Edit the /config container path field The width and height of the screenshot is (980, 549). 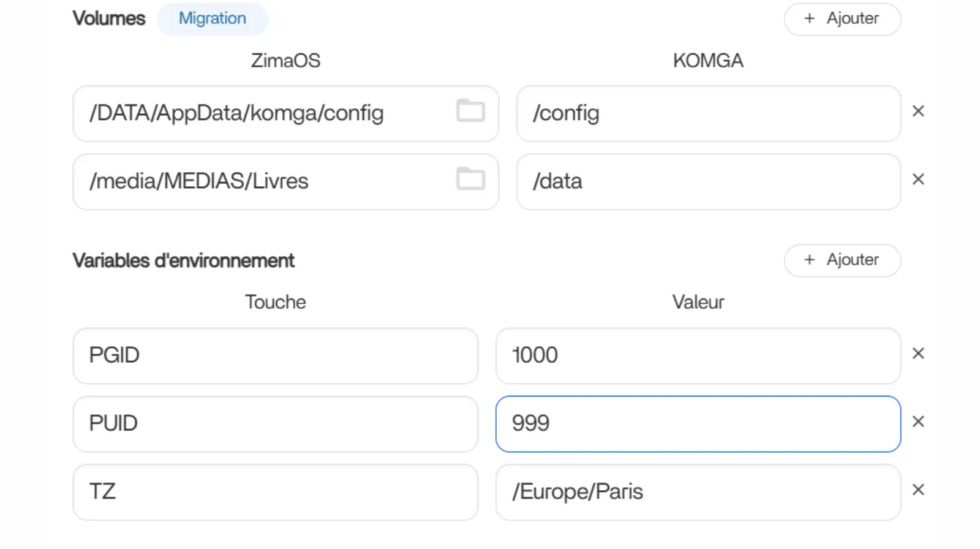tap(708, 113)
